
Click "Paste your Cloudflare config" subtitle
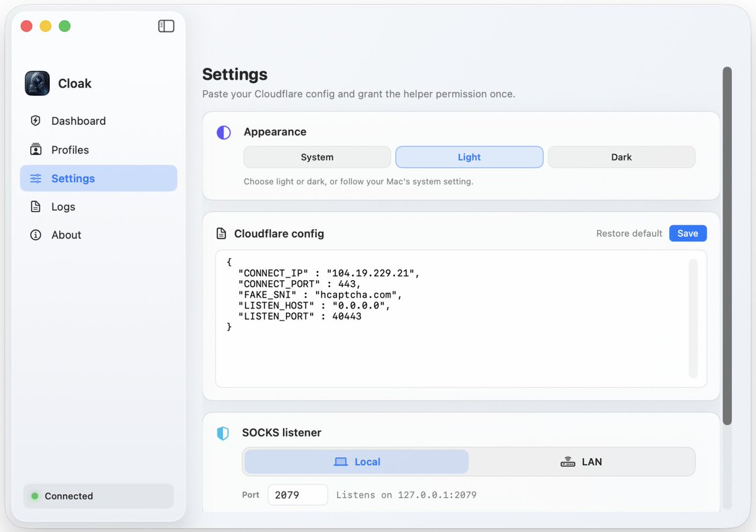click(x=358, y=94)
